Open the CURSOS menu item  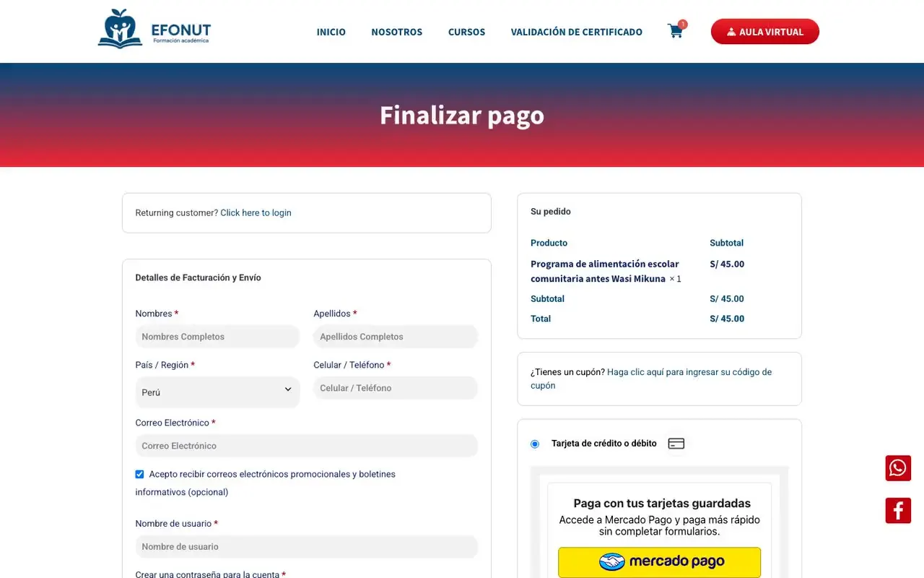tap(466, 32)
